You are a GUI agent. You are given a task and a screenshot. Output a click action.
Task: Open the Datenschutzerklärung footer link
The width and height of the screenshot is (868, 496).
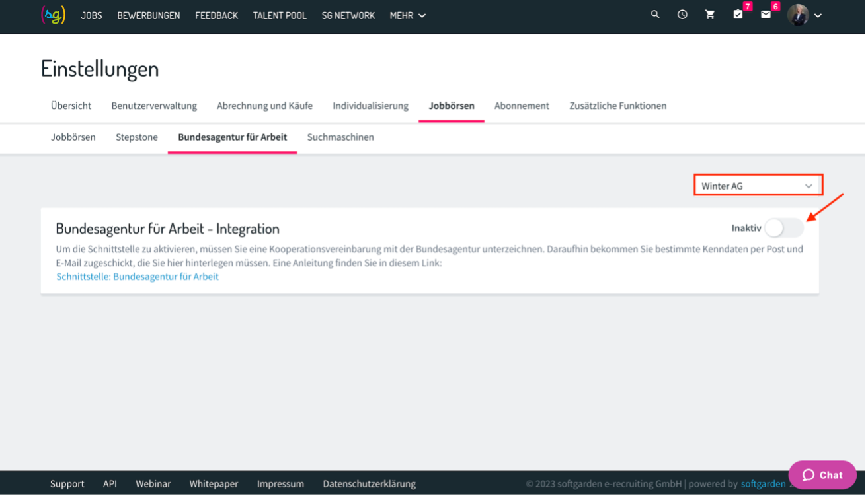coord(371,485)
